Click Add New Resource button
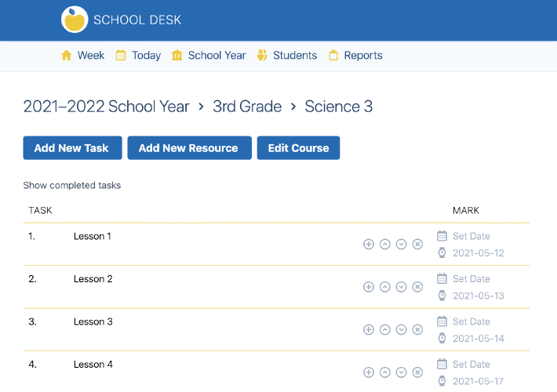This screenshot has height=392, width=557. pos(190,147)
